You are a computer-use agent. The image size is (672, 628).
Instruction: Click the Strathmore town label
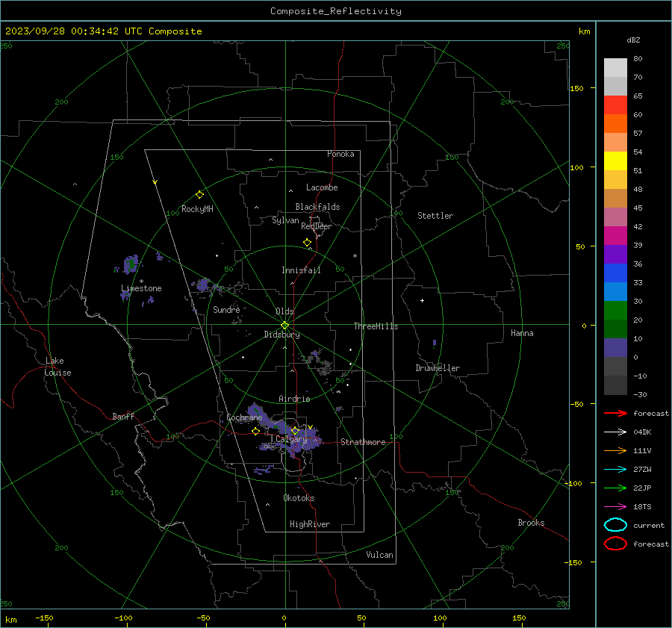click(363, 442)
